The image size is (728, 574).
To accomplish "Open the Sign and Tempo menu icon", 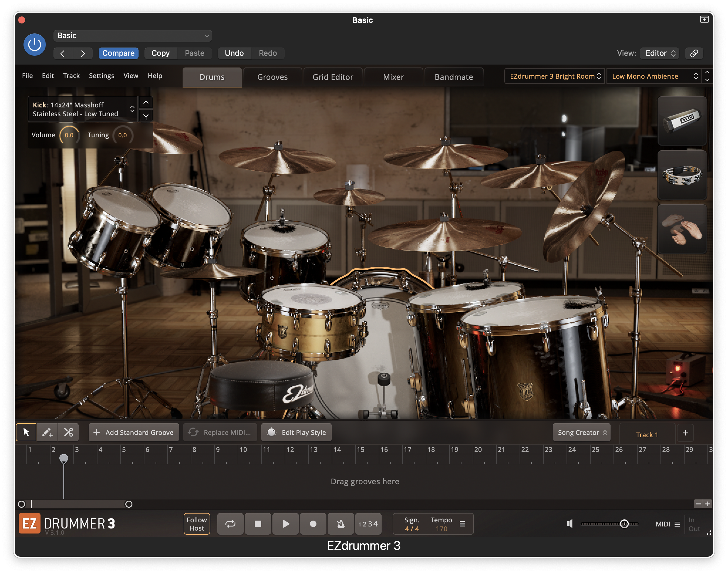I will pyautogui.click(x=462, y=524).
